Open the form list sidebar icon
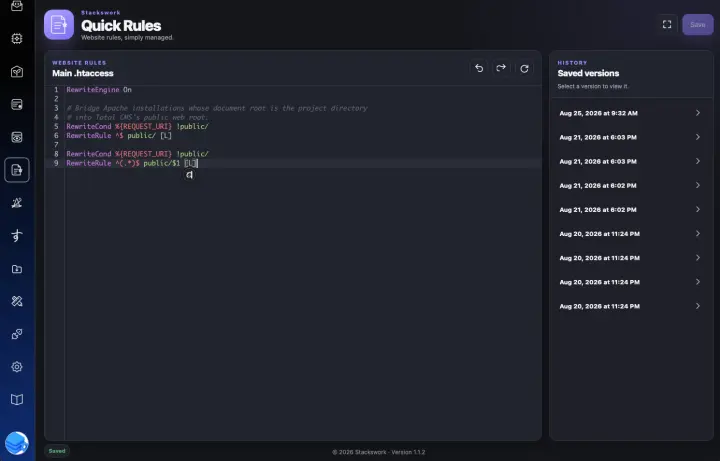Screen dimensions: 720x461 click(17, 105)
